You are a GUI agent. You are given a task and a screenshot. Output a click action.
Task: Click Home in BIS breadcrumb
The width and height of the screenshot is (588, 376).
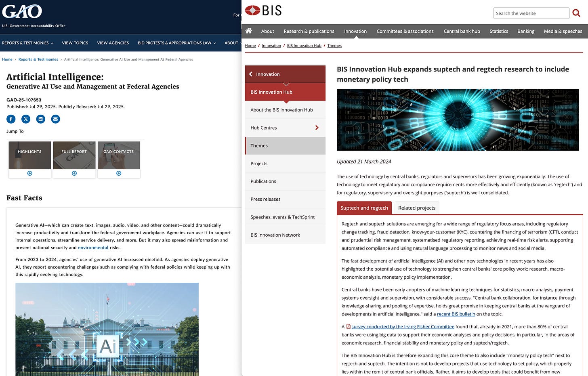pos(250,46)
